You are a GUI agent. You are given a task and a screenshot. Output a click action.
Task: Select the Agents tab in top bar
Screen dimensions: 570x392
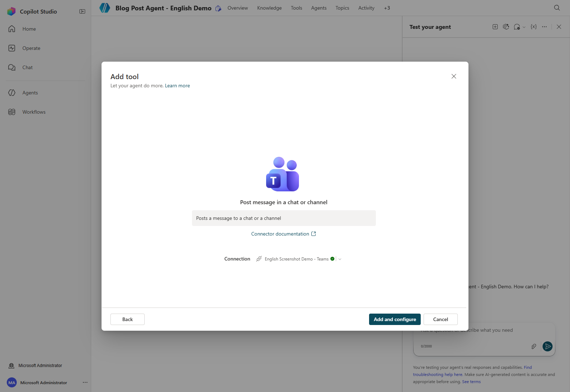pyautogui.click(x=319, y=8)
